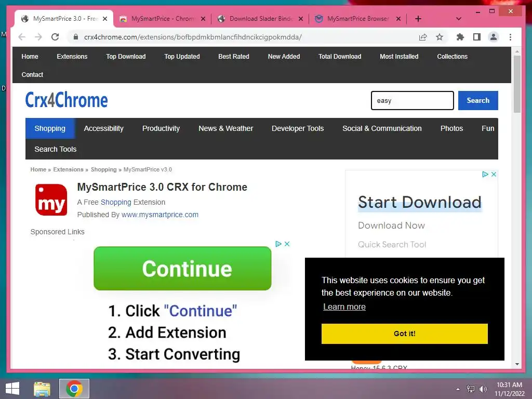Open New Added page
532x399 pixels.
284,56
